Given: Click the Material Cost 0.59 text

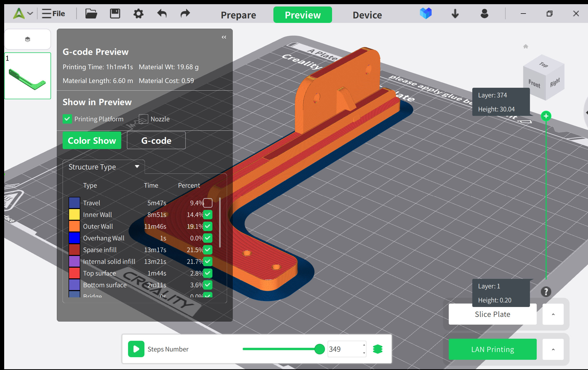Looking at the screenshot, I should [166, 81].
